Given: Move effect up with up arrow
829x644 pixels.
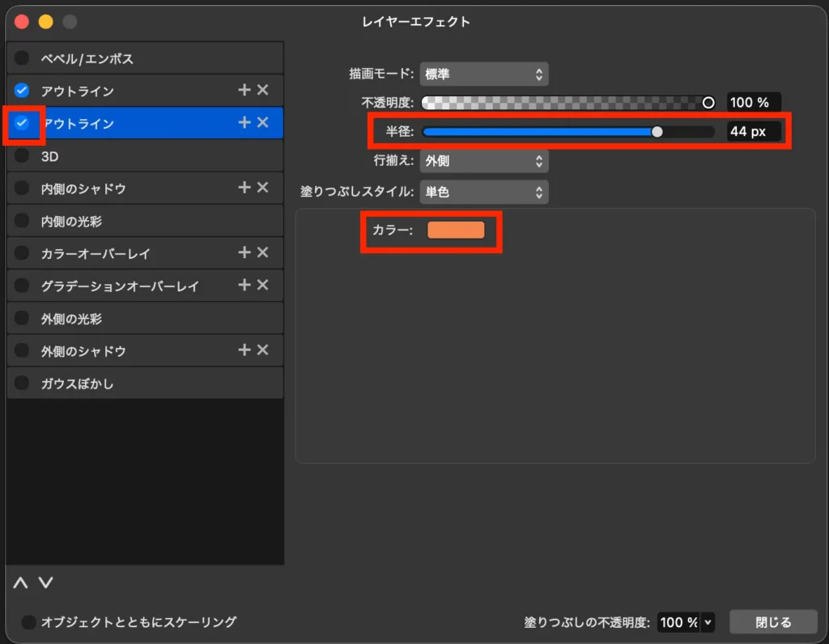Looking at the screenshot, I should pyautogui.click(x=21, y=583).
